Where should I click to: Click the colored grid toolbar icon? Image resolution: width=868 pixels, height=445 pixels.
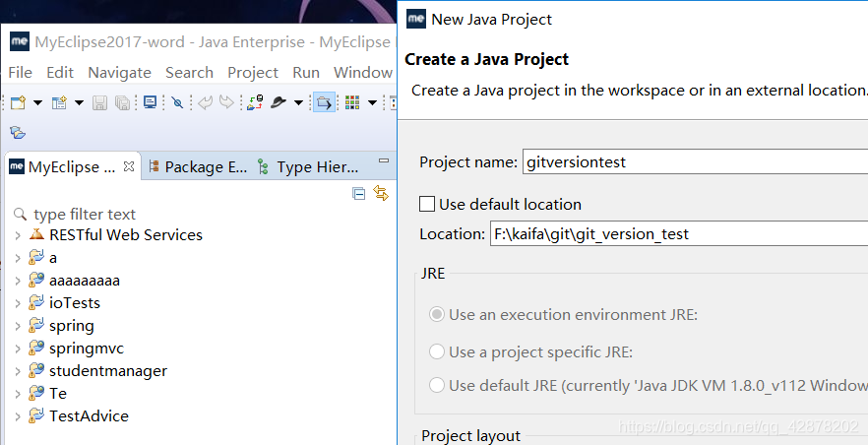pos(352,102)
